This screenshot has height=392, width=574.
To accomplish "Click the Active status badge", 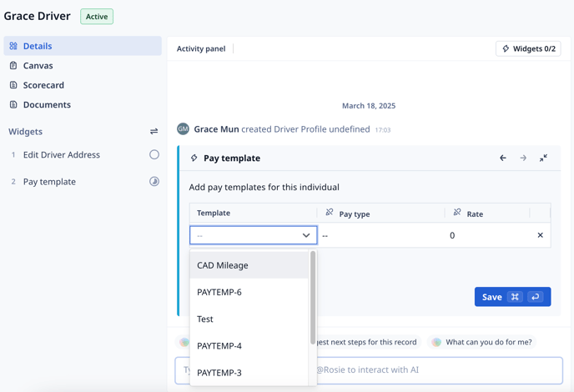I will pyautogui.click(x=97, y=17).
